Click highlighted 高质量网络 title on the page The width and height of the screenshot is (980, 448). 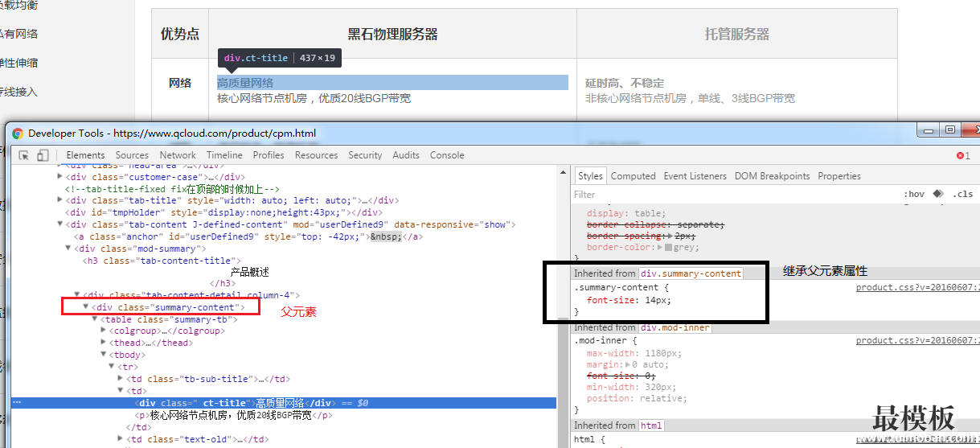pos(245,83)
